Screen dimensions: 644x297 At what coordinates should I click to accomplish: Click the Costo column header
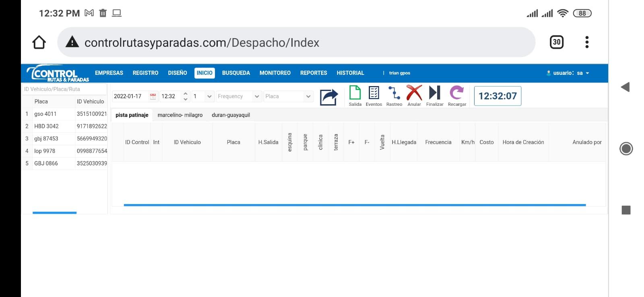coord(487,142)
